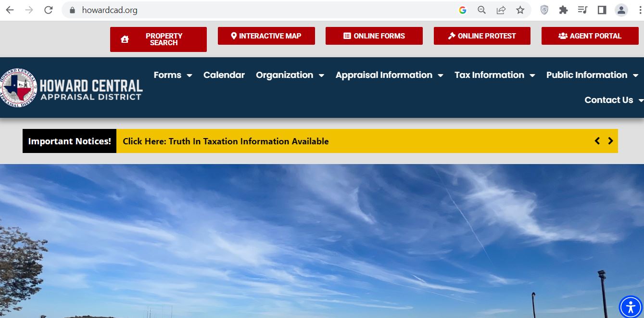This screenshot has width=644, height=318.
Task: Open the media control playlist icon
Action: (x=582, y=10)
